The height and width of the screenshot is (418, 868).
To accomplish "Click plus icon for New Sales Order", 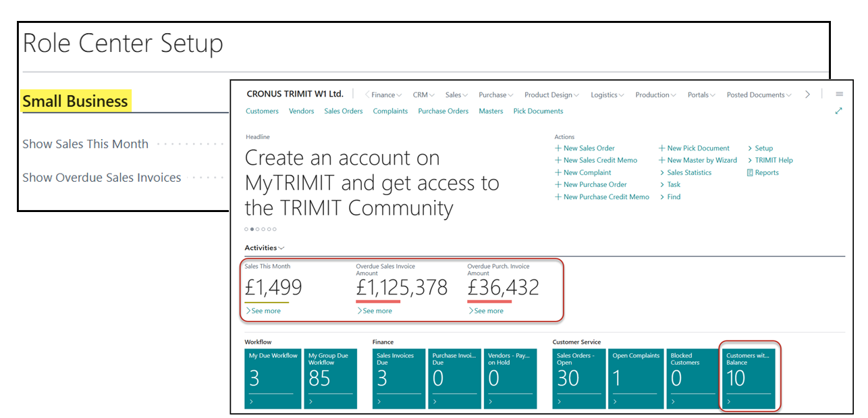I will point(558,149).
